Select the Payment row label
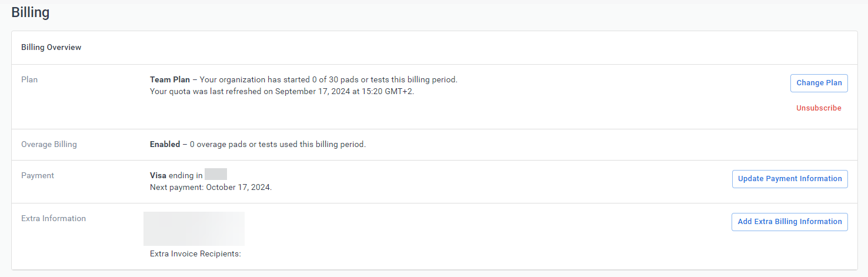 click(38, 175)
